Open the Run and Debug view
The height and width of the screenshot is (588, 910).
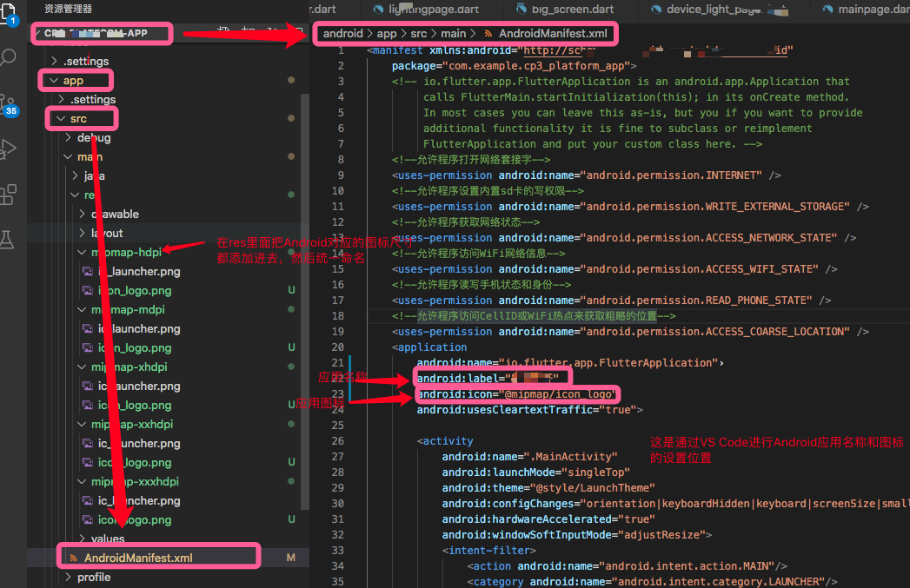[8, 149]
